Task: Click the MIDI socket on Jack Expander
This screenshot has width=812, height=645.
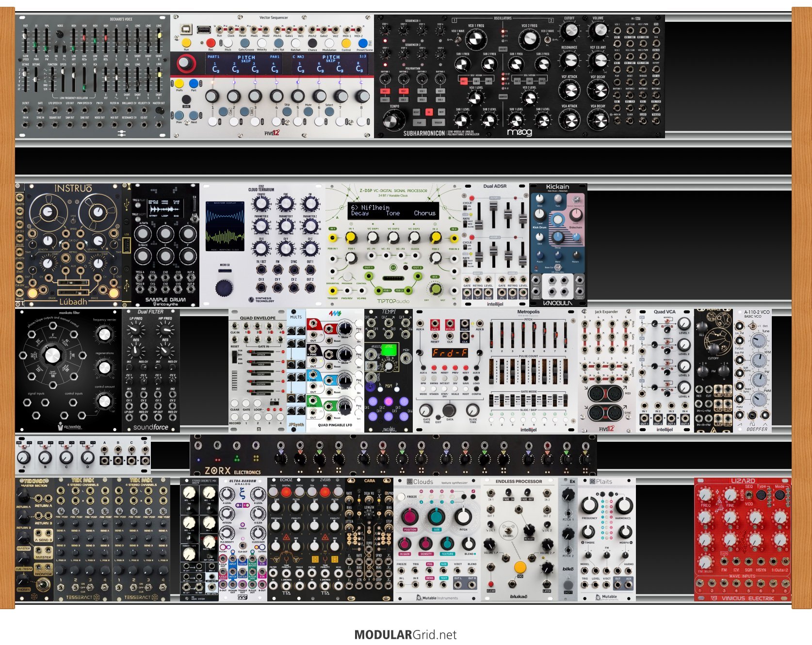Action: [x=606, y=393]
